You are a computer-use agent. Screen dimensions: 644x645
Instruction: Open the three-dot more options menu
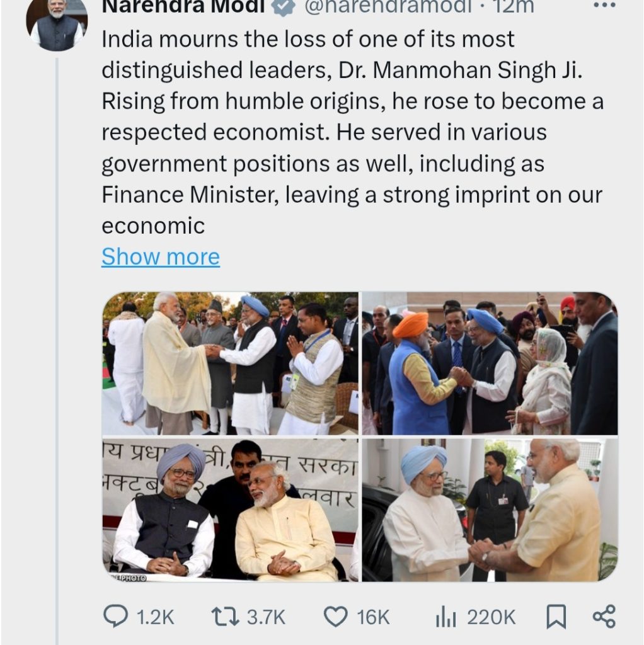[x=604, y=5]
